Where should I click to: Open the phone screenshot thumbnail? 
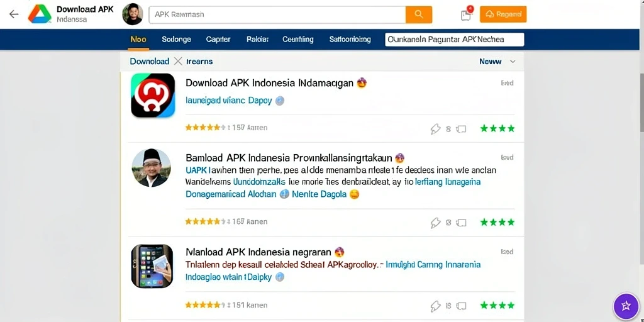click(x=152, y=266)
